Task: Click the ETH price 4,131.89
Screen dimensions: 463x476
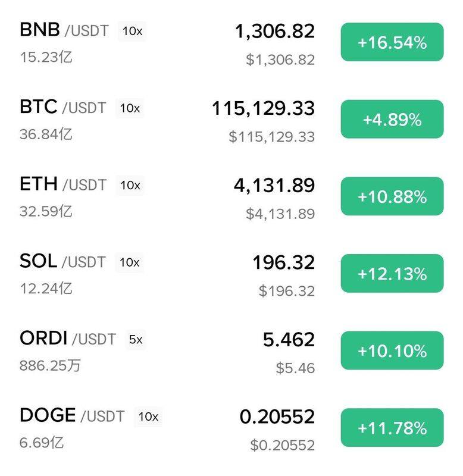Action: pyautogui.click(x=274, y=185)
